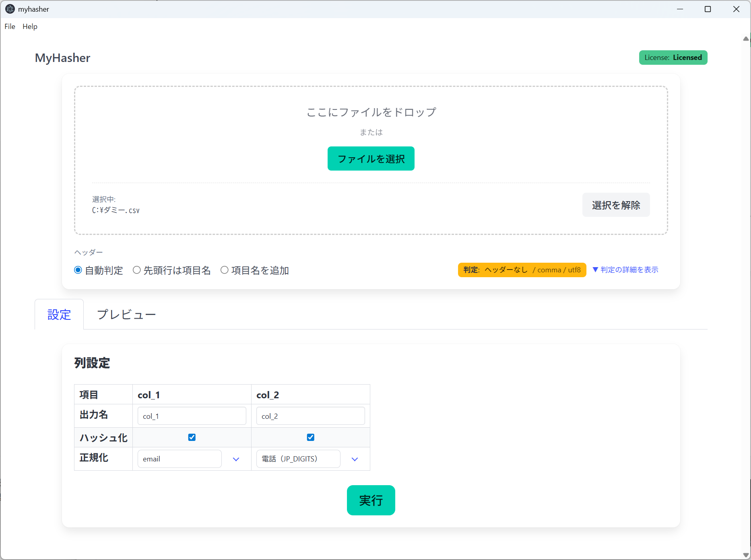Expand 判定の詳細を表示 details
The image size is (751, 560).
pos(625,270)
